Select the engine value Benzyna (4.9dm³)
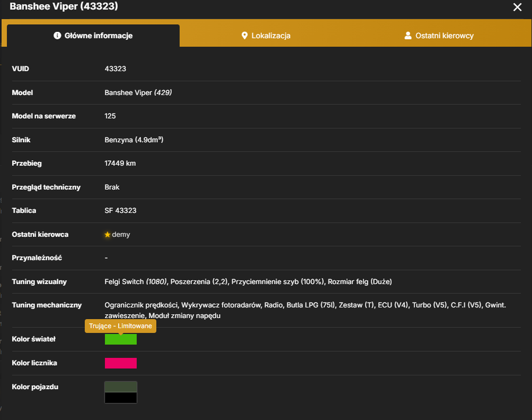 tap(134, 140)
